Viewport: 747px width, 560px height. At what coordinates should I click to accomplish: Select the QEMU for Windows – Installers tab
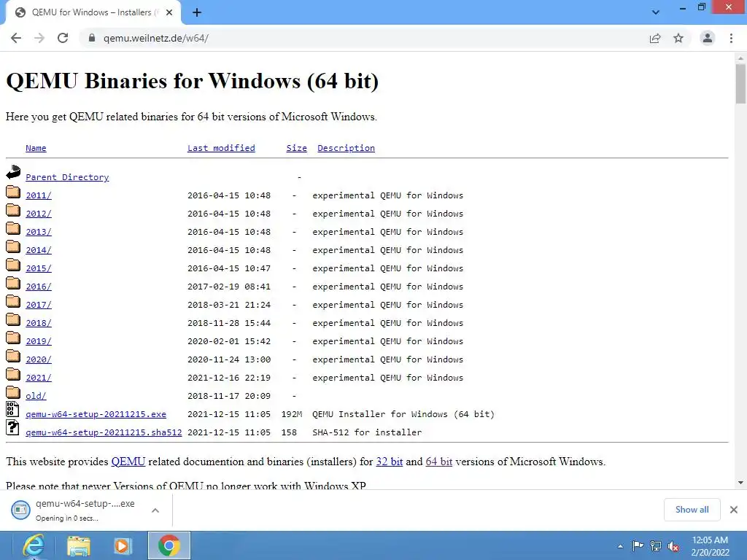click(93, 13)
